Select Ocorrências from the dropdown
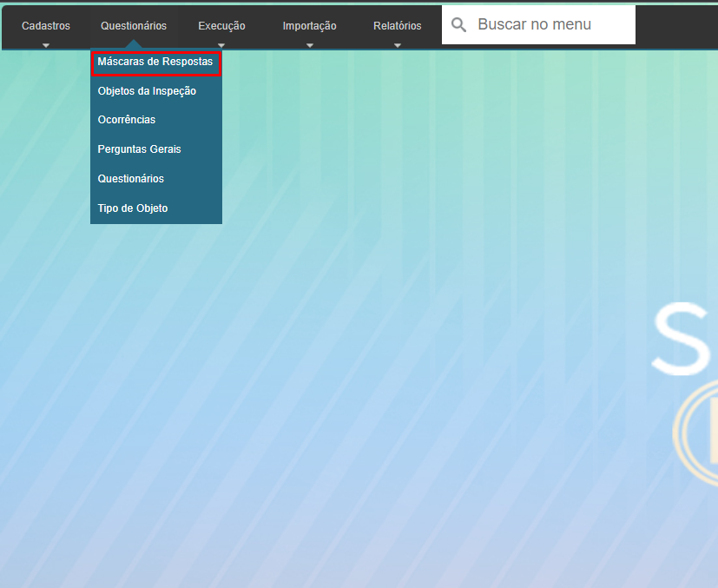 (x=127, y=120)
